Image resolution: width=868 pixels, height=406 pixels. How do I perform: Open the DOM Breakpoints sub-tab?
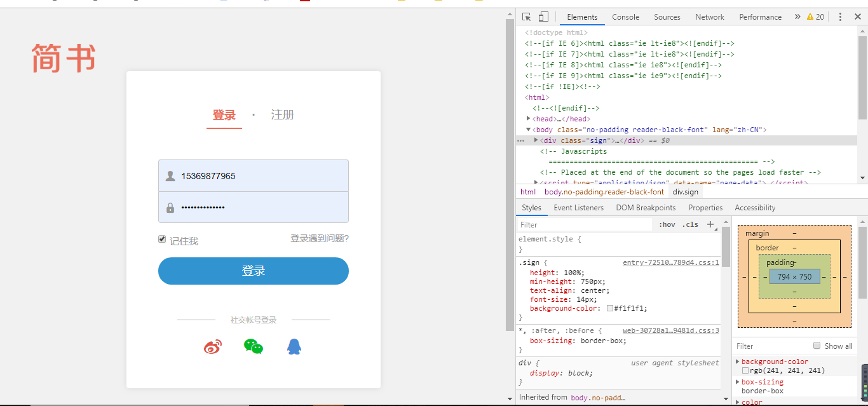click(x=646, y=208)
